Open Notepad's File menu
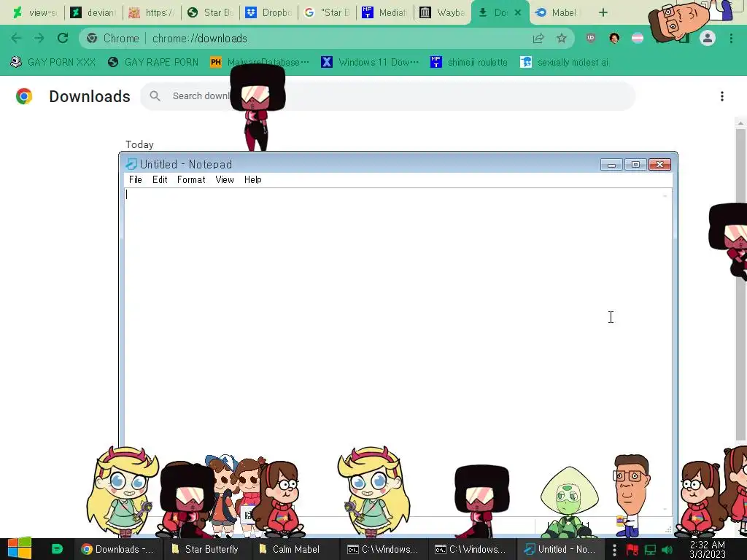 click(135, 179)
